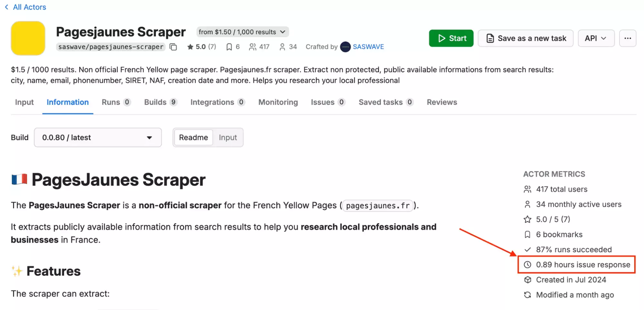Screen dimensions: 644x310
Task: Open the Runs tab
Action: [x=116, y=102]
